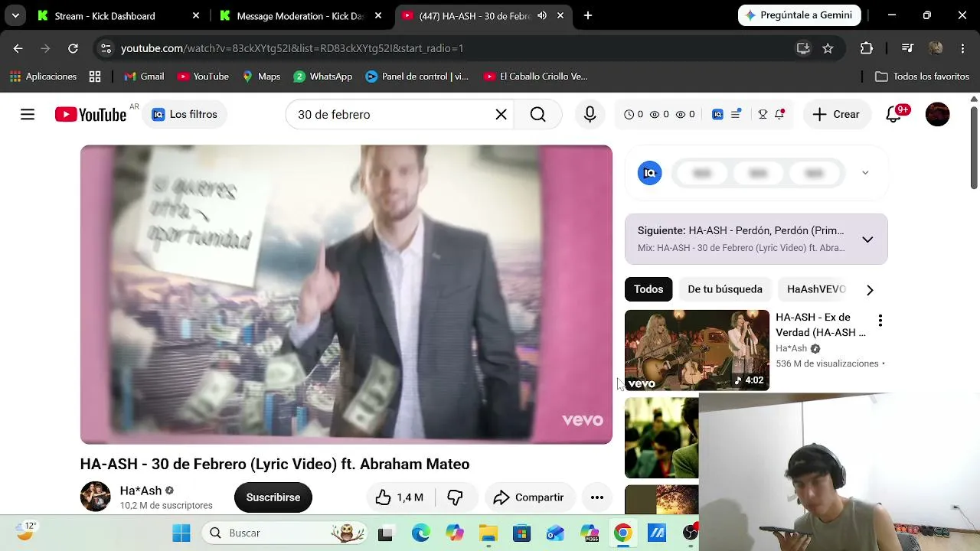Expand the vidIQ stats panel chevron
Screen dimensions: 980x551
(865, 173)
